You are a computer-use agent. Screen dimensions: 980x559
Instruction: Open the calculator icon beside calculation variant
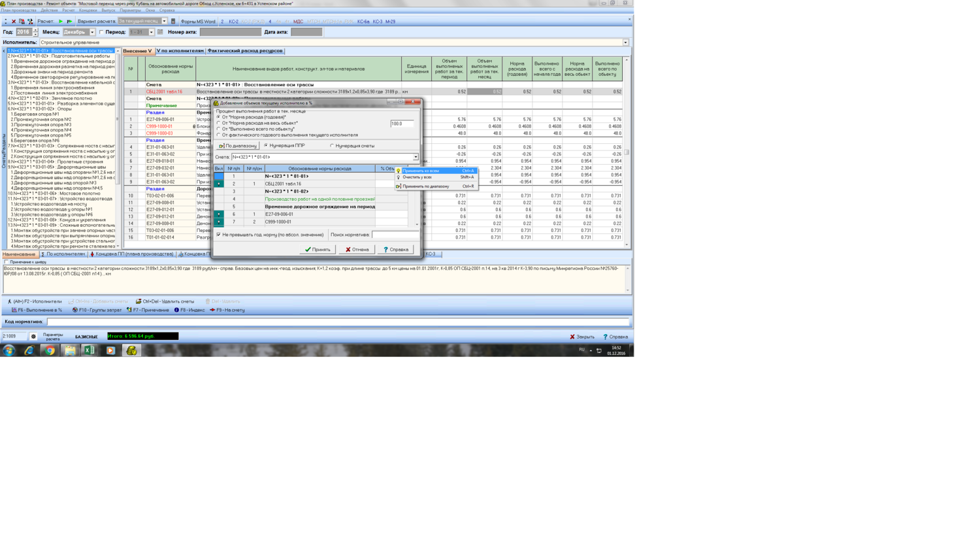click(x=173, y=22)
